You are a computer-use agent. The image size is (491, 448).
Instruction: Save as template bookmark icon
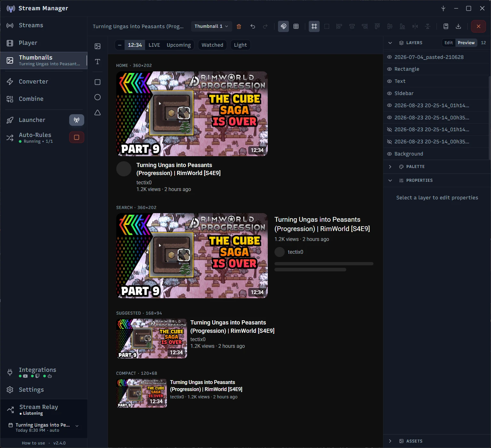click(446, 26)
